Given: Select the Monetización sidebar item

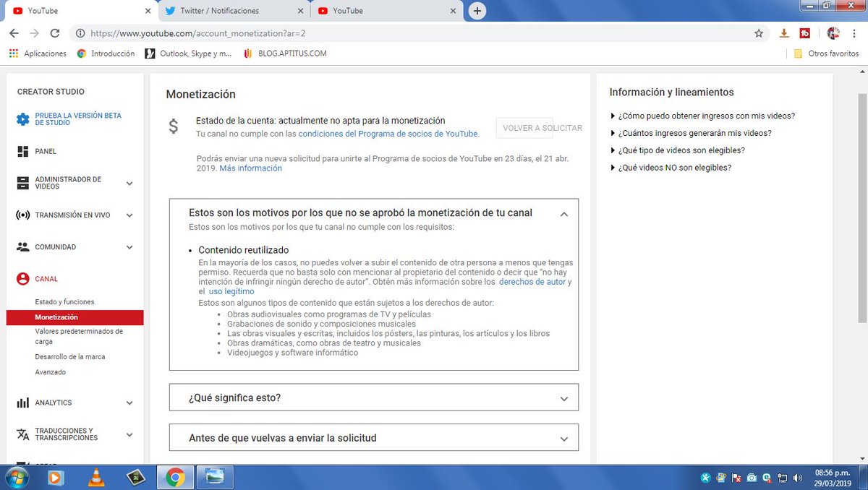Looking at the screenshot, I should click(x=75, y=317).
